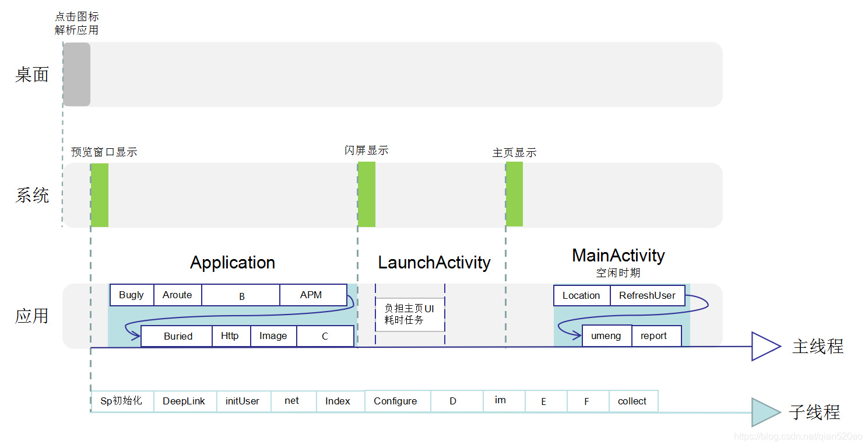The width and height of the screenshot is (868, 447).
Task: Click the Image block
Action: click(x=273, y=336)
